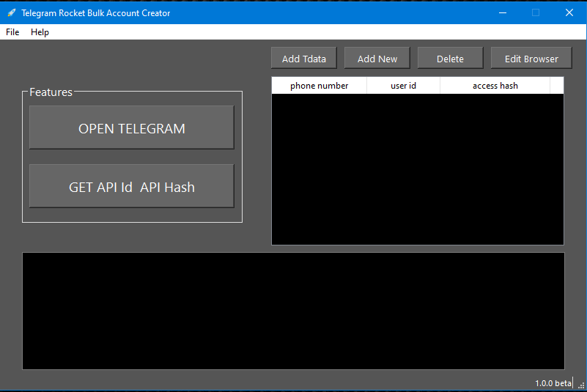
Task: Close the Telegram Rocket window
Action: click(569, 12)
